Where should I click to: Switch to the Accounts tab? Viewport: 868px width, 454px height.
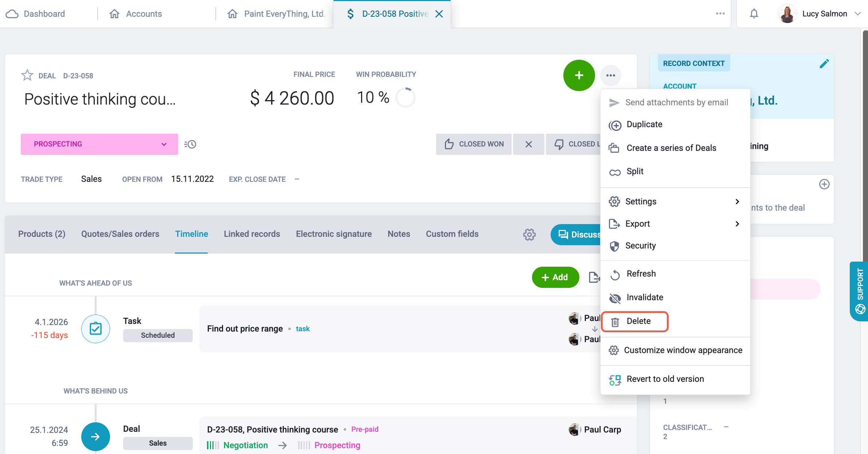pos(136,14)
